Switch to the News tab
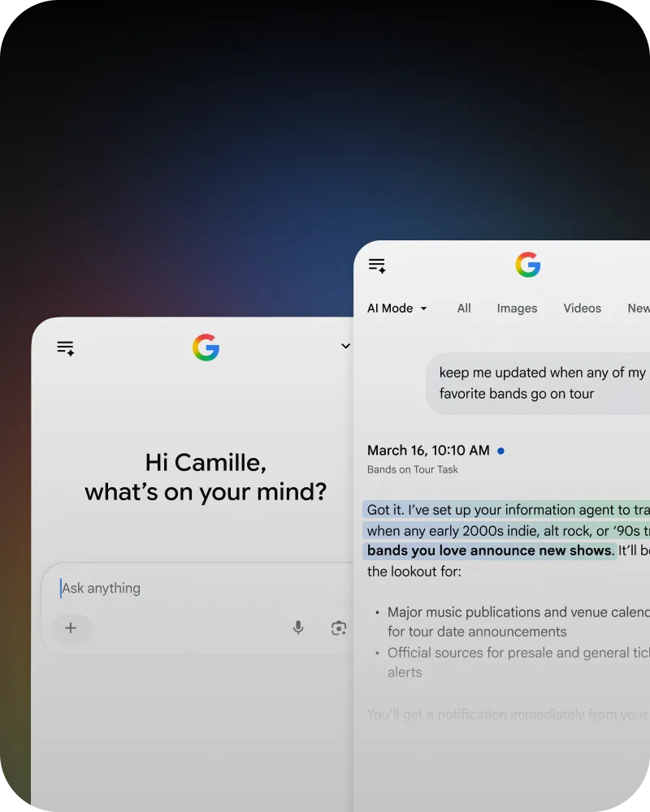Viewport: 650px width, 812px height. 639,308
